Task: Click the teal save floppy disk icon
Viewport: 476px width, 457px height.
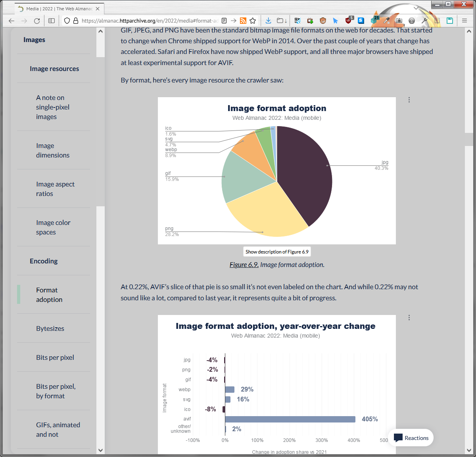Action: coord(450,21)
